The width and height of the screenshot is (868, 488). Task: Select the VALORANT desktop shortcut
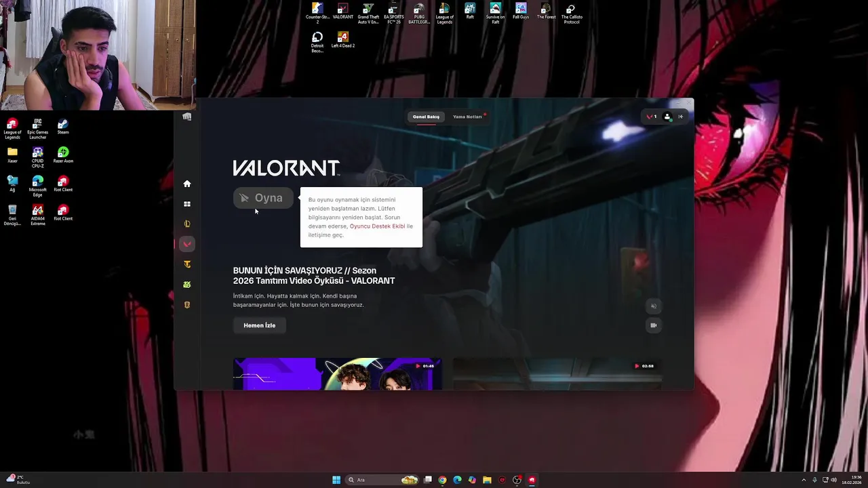pos(343,12)
